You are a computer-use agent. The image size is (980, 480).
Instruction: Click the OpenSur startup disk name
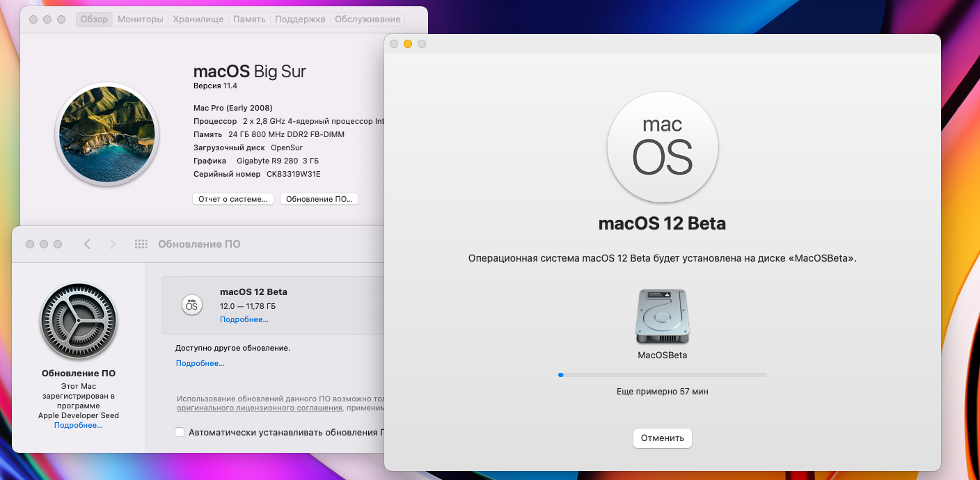click(x=288, y=147)
